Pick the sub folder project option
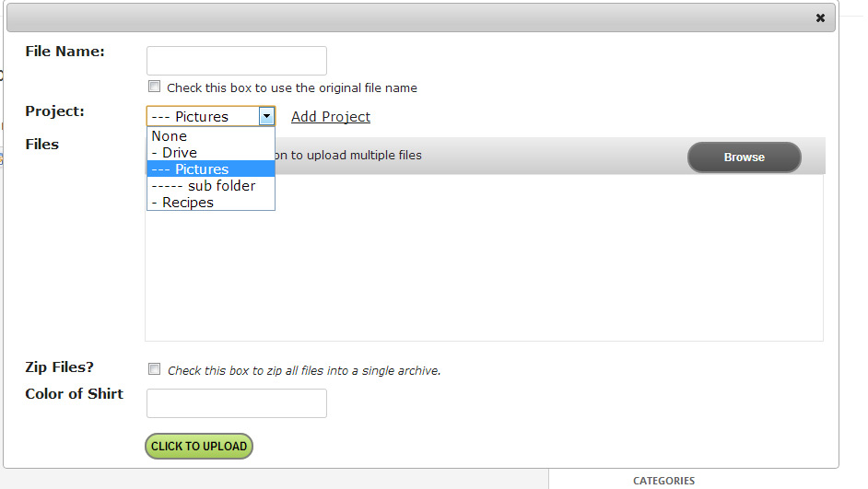 (x=210, y=186)
